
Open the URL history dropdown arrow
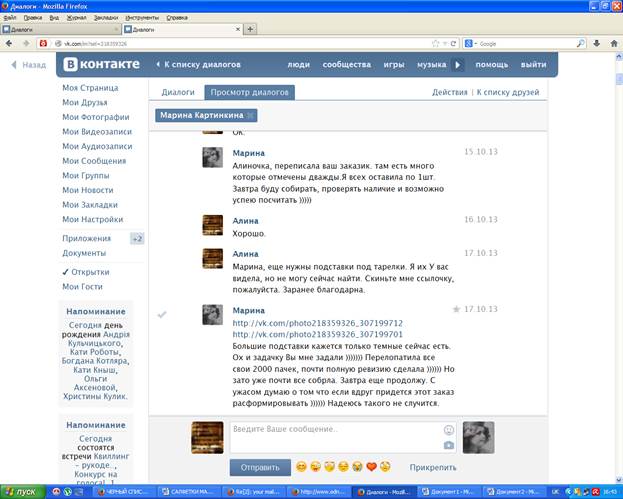click(x=445, y=43)
